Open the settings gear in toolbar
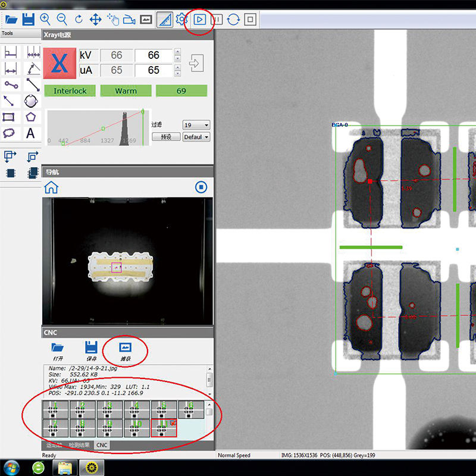This screenshot has height=476, width=476. pos(181,20)
